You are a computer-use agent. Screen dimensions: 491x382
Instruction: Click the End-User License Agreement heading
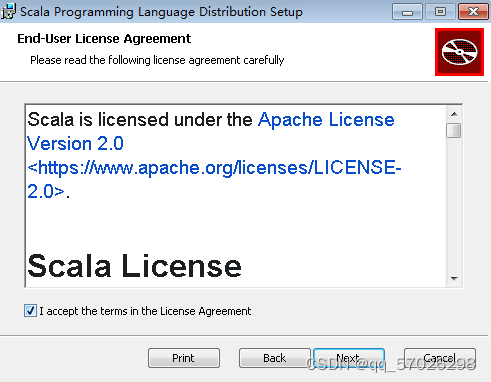tap(104, 39)
